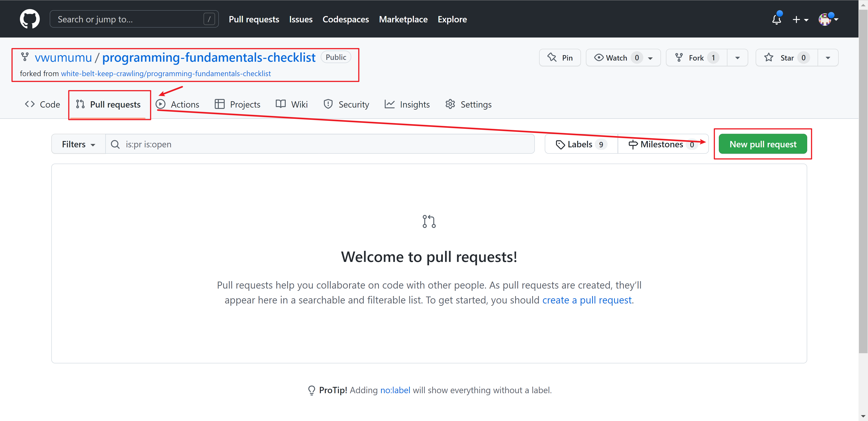Click the Fork button
The height and width of the screenshot is (421, 868).
click(696, 58)
